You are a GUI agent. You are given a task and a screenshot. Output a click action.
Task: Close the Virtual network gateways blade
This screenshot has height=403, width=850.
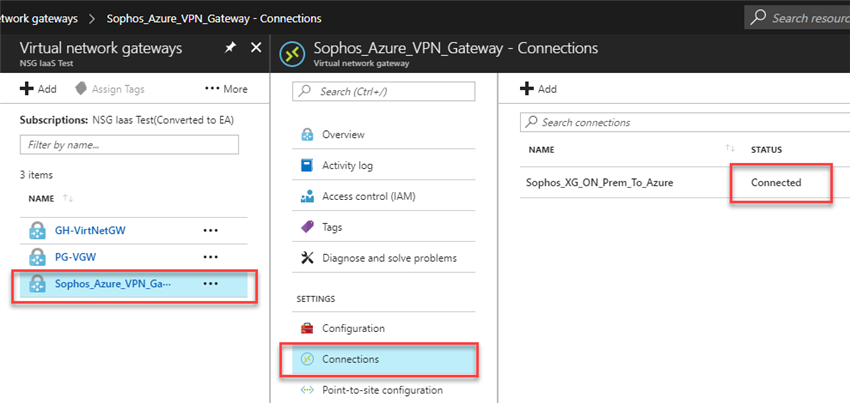256,48
